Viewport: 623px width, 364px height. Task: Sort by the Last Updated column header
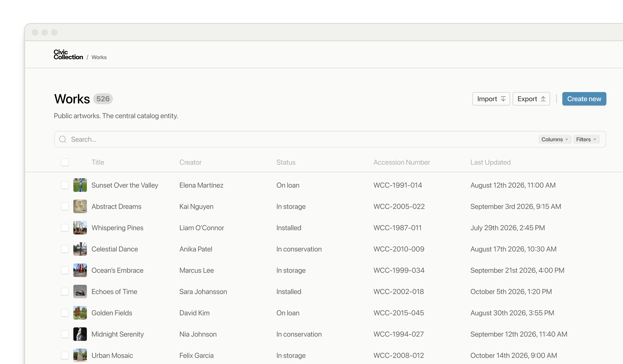pos(490,162)
